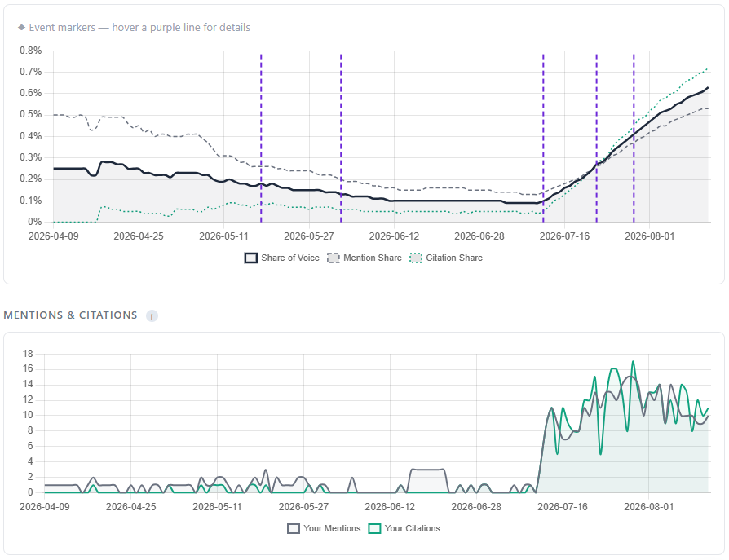The image size is (729, 560).
Task: Click purple event marker just before 2026-07-16
Action: pyautogui.click(x=543, y=136)
